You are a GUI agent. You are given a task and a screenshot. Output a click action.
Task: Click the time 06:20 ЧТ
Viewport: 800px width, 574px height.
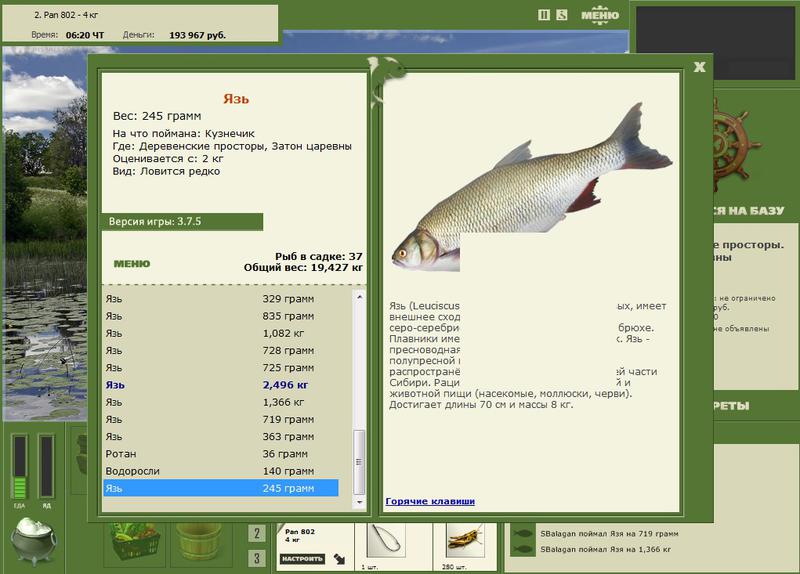85,35
